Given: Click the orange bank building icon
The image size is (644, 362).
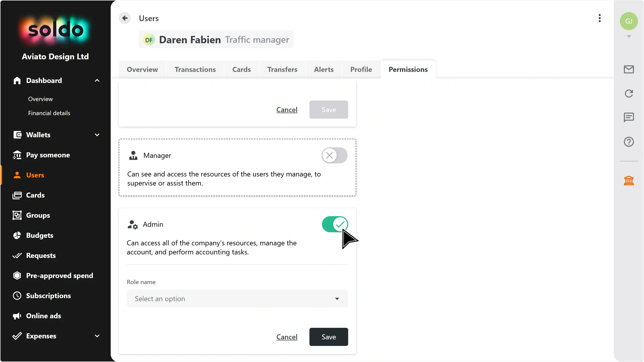Looking at the screenshot, I should (x=629, y=180).
